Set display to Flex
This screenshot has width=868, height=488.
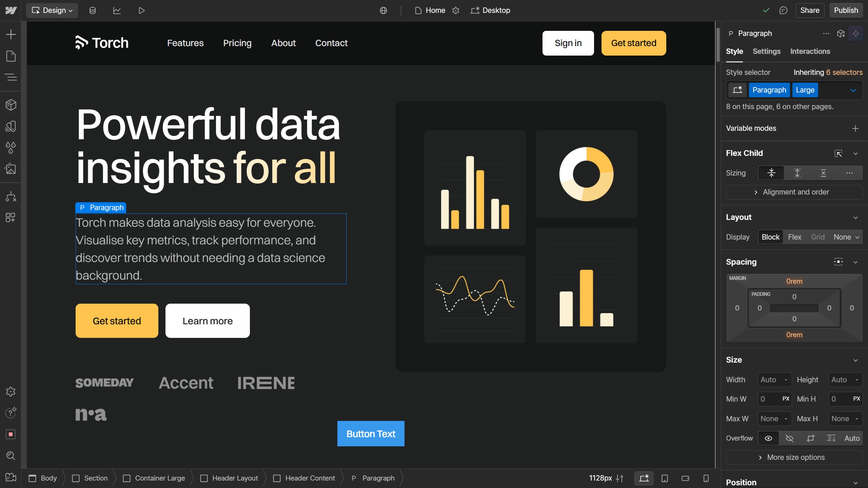coord(794,237)
